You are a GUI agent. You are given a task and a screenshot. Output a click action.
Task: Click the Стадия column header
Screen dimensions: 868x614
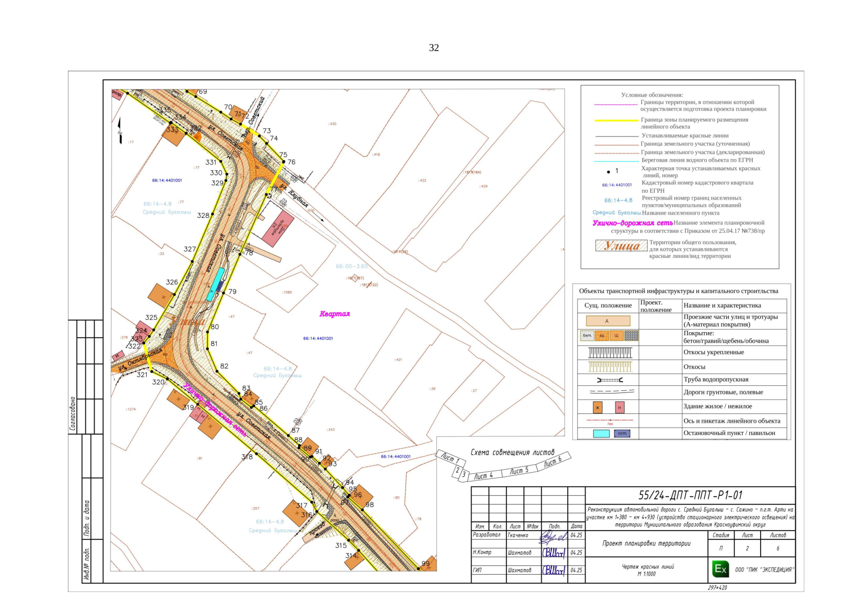coord(721,535)
